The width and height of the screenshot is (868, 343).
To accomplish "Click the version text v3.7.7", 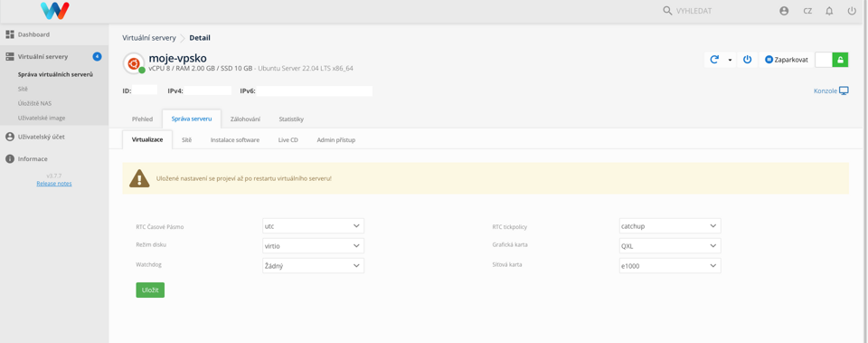I will tap(53, 176).
